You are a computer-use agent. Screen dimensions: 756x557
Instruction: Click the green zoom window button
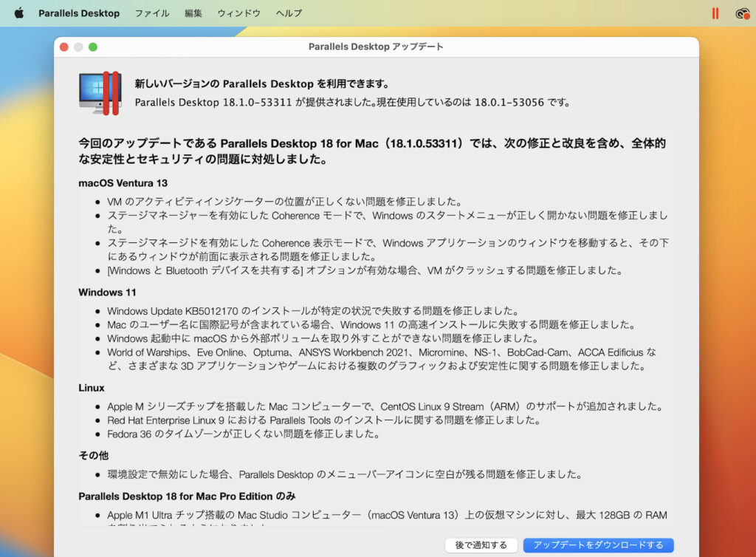point(93,47)
